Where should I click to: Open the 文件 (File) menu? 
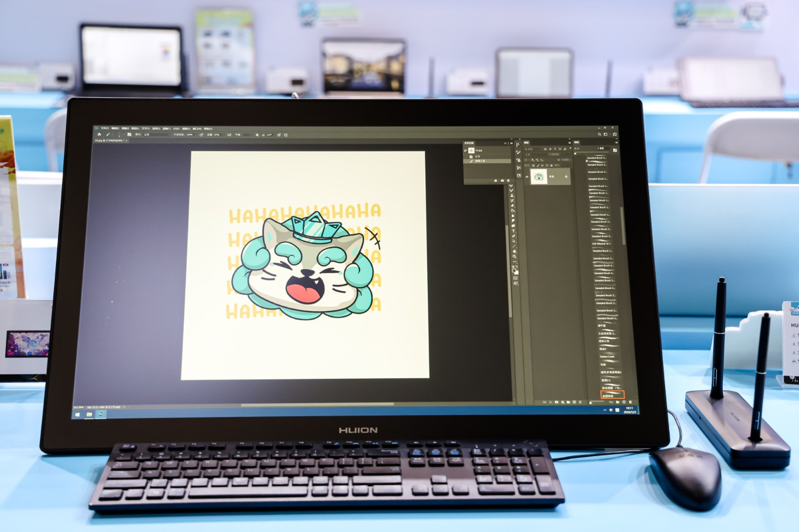click(104, 128)
